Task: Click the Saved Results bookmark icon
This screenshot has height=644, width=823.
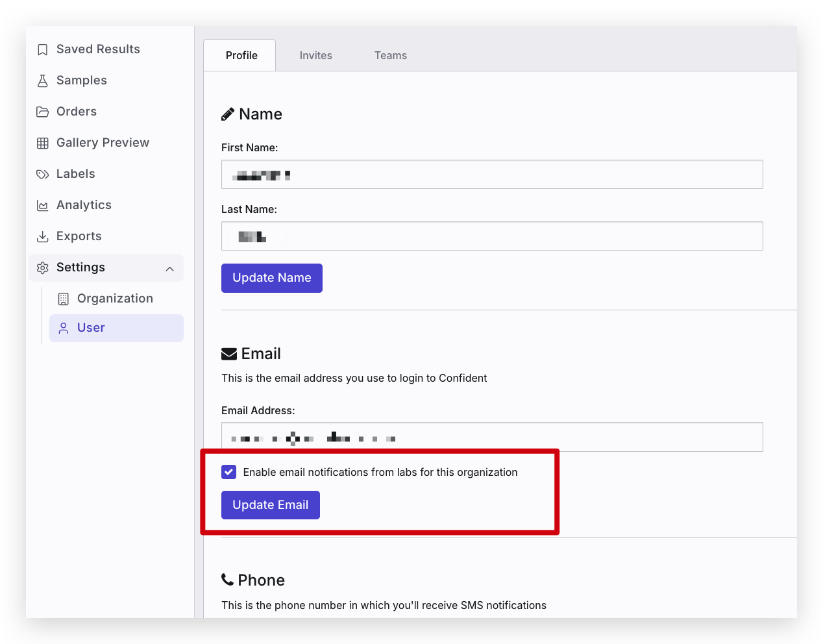Action: 43,50
